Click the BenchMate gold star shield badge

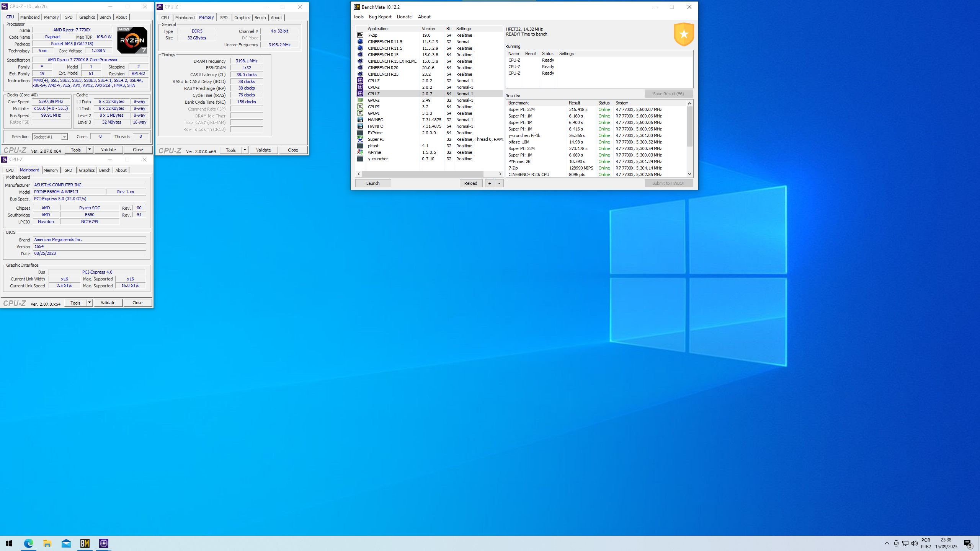684,34
